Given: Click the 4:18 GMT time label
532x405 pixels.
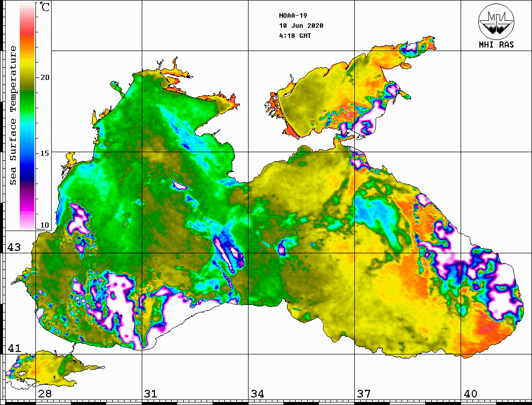Looking at the screenshot, I should [295, 36].
